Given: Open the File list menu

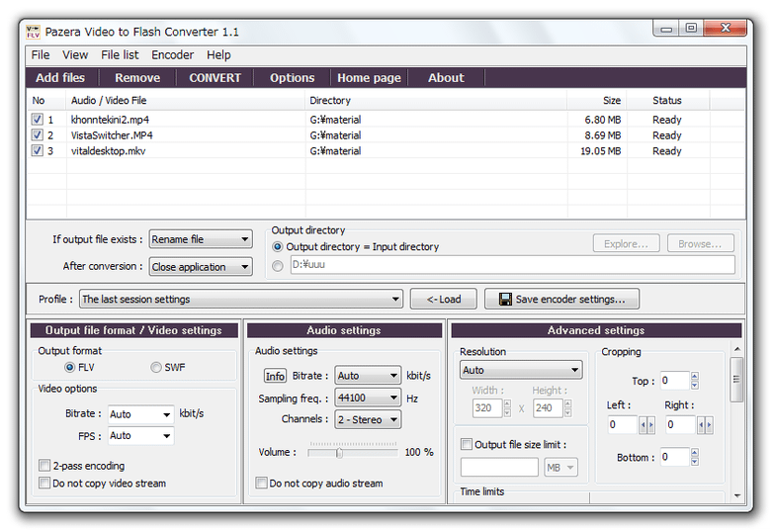Looking at the screenshot, I should pos(120,54).
